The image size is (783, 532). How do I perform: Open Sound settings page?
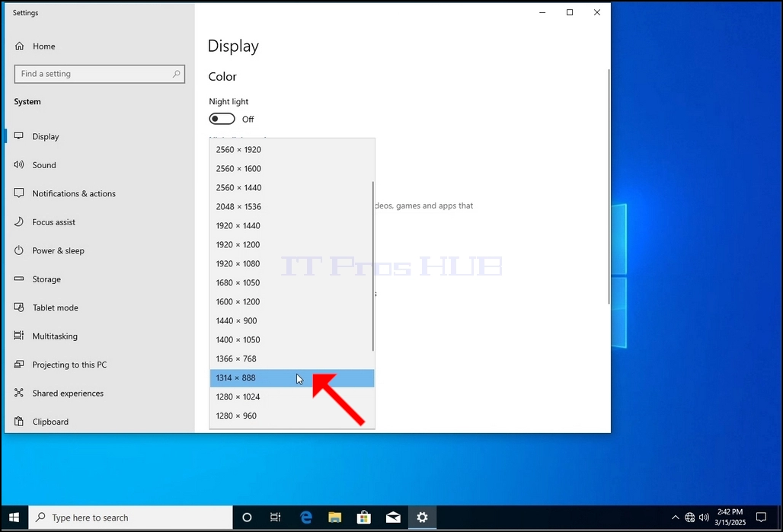(99, 164)
